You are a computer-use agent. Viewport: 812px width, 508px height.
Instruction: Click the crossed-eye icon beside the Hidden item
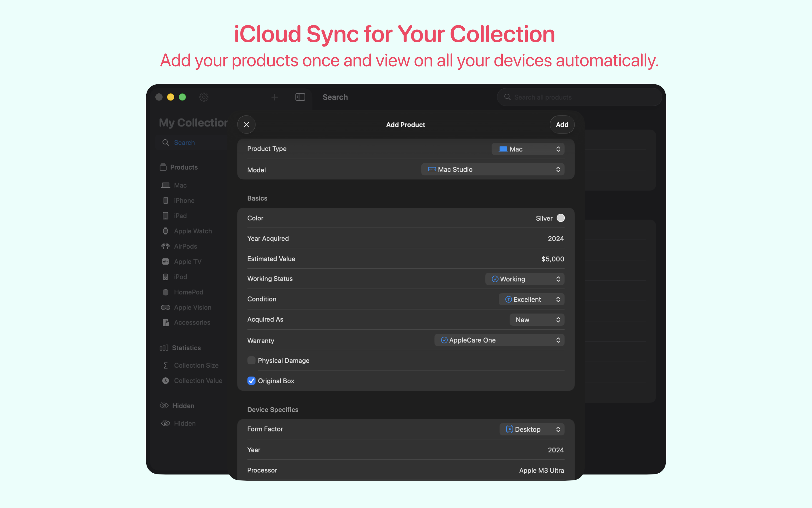(166, 423)
